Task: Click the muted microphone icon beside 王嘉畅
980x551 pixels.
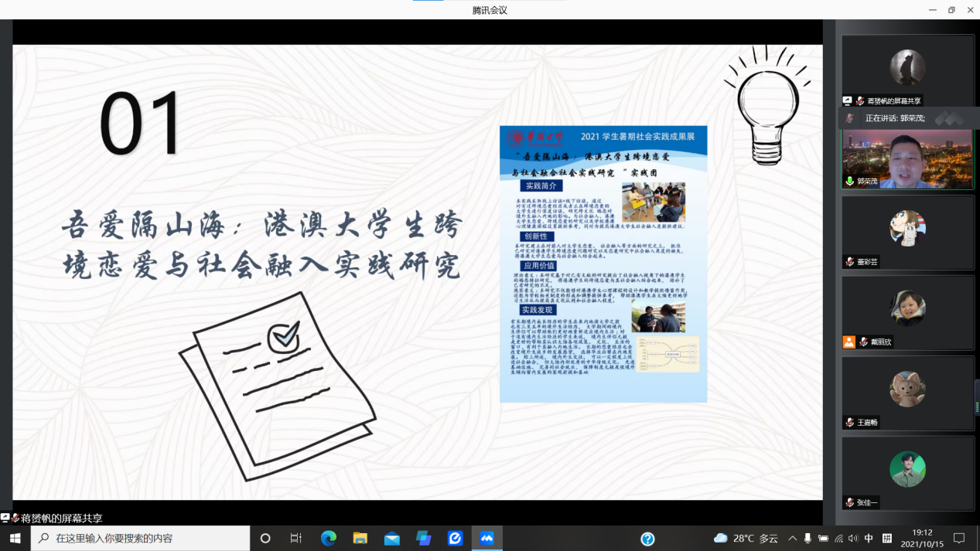Action: (x=849, y=423)
